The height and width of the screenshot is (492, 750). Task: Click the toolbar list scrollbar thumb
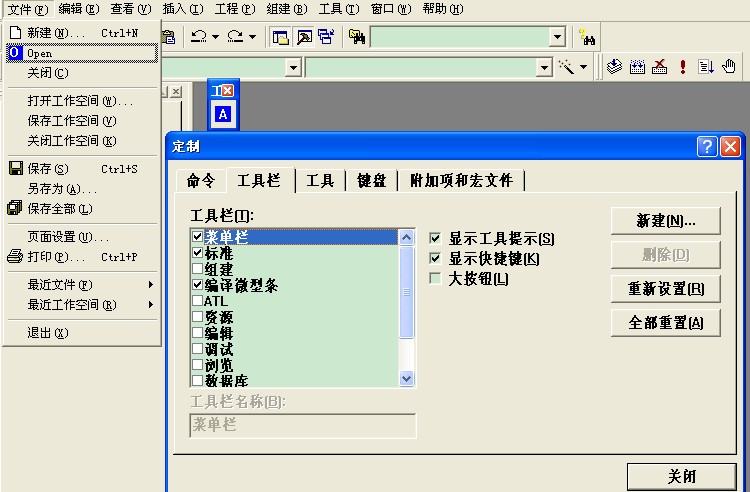point(407,292)
